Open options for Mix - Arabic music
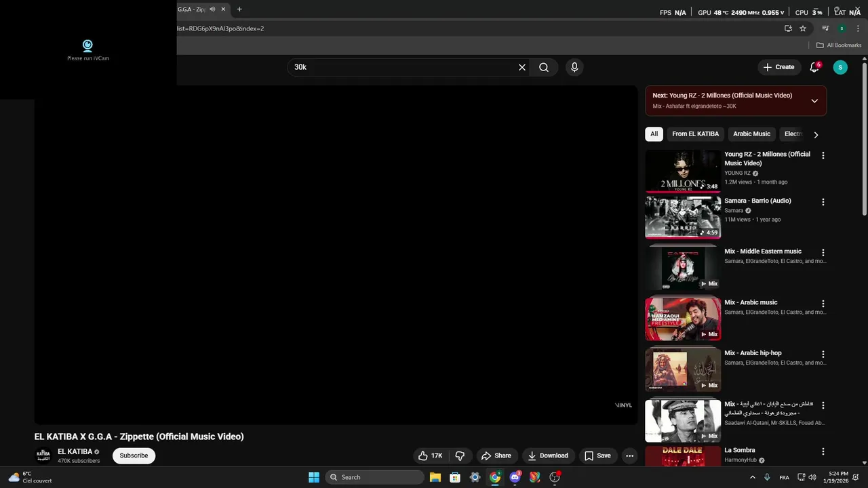Viewport: 868px width, 488px height. coord(823,304)
